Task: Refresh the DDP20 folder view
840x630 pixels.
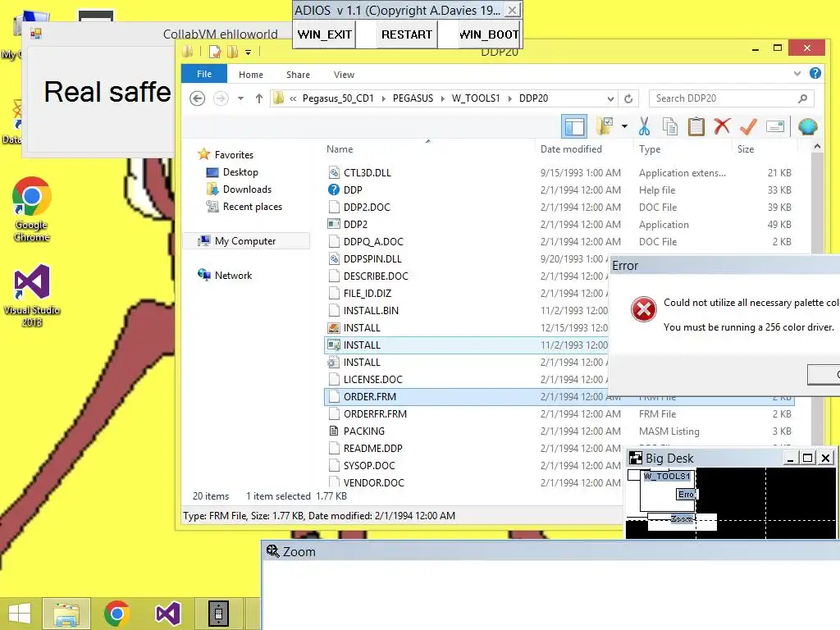Action: [628, 98]
